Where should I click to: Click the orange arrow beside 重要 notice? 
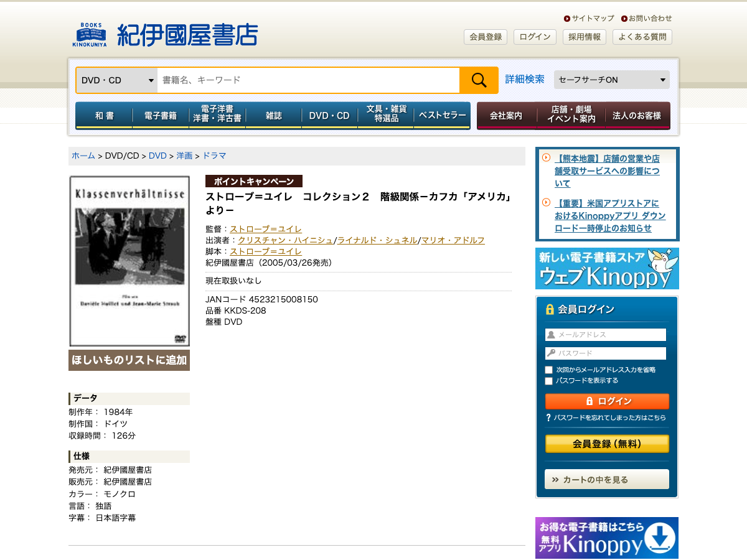click(546, 203)
